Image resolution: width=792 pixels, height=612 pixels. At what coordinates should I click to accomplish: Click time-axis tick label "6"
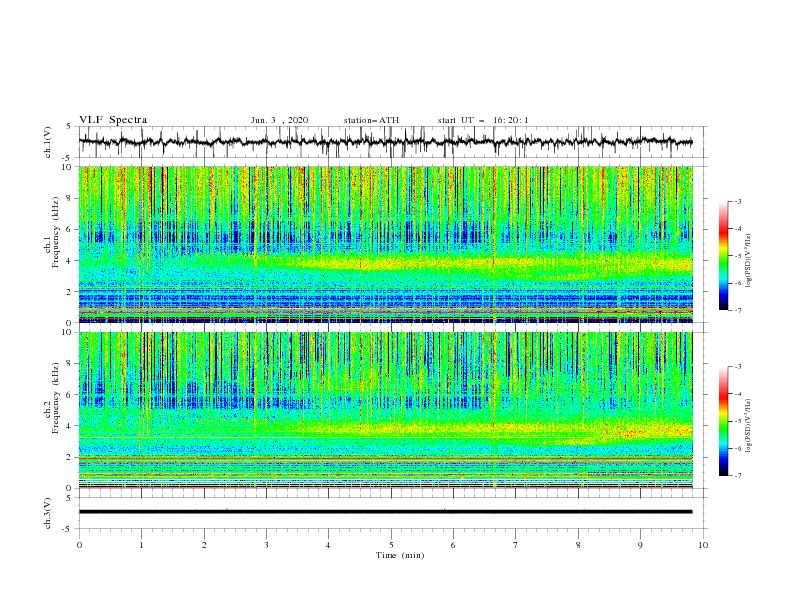[x=453, y=545]
